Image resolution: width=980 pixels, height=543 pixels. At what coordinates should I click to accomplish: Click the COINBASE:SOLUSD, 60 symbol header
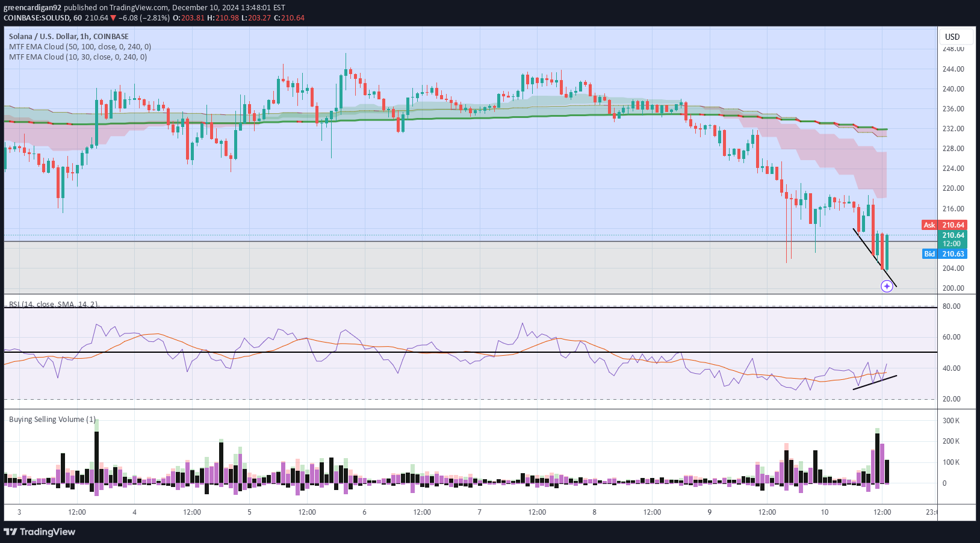(x=43, y=18)
